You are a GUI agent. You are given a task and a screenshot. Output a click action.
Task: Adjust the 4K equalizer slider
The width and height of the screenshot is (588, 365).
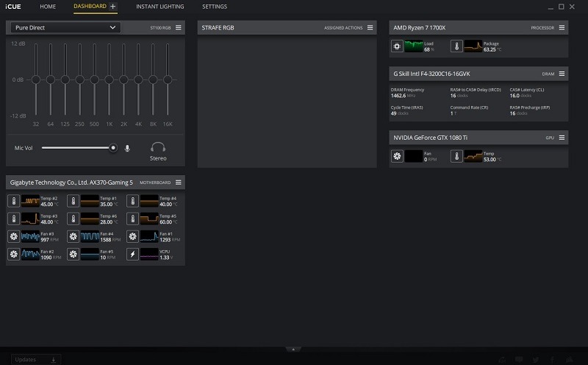[138, 79]
